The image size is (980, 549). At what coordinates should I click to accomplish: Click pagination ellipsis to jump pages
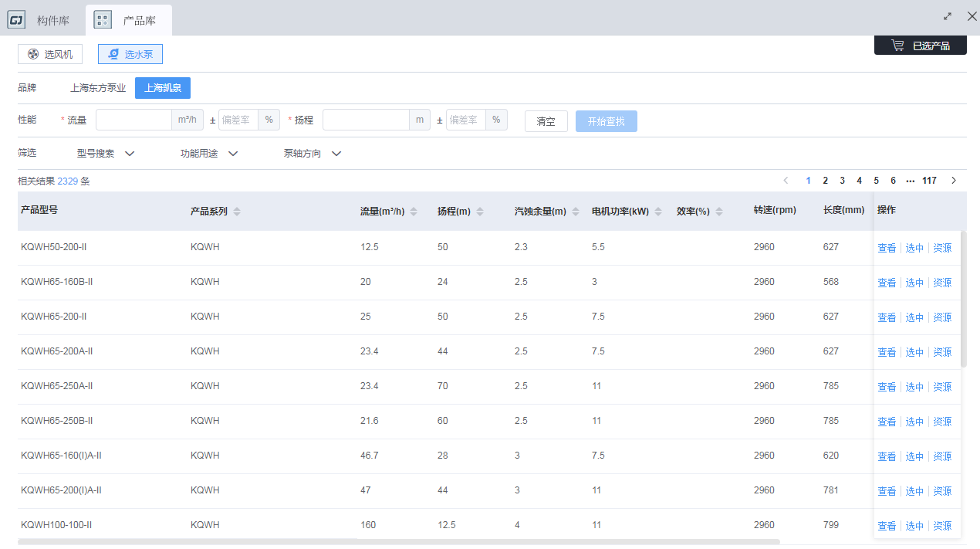coord(911,181)
